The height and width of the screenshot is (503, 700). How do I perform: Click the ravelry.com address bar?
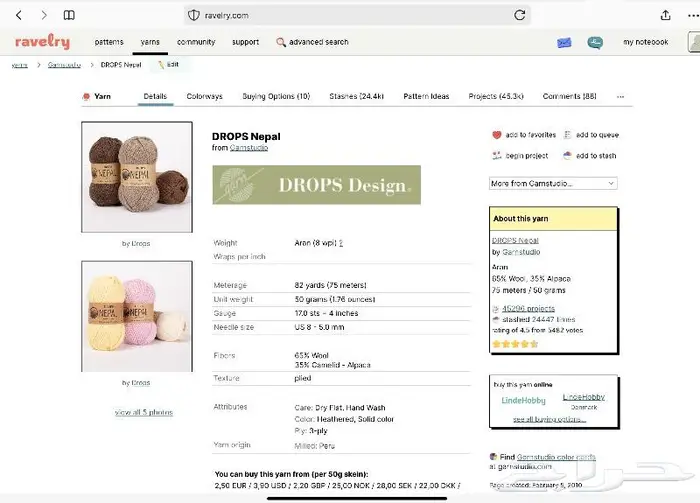350,15
